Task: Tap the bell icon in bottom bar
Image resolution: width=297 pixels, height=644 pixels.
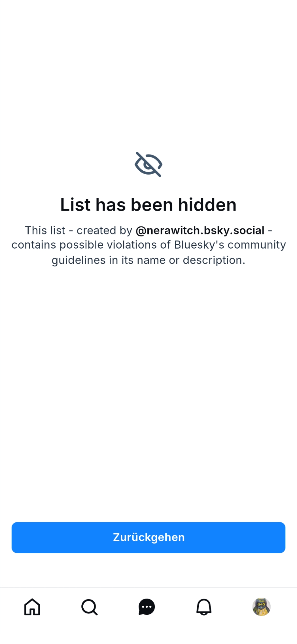Action: pyautogui.click(x=204, y=607)
